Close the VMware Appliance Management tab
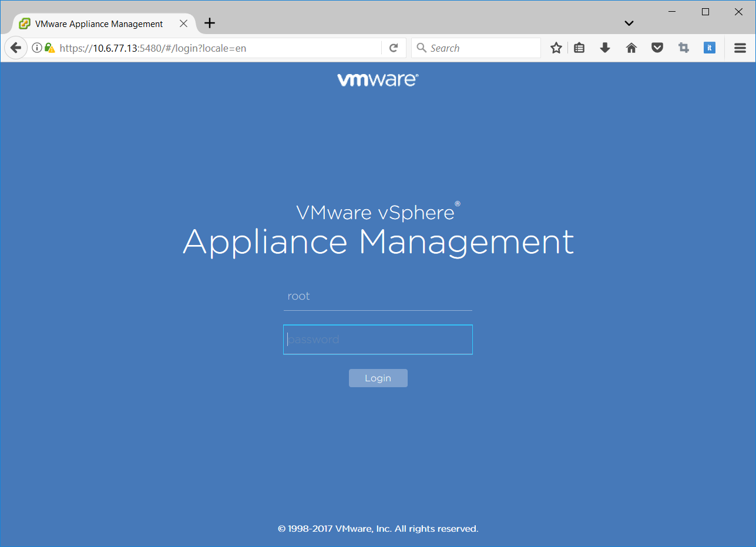This screenshot has width=756, height=547. pyautogui.click(x=183, y=24)
